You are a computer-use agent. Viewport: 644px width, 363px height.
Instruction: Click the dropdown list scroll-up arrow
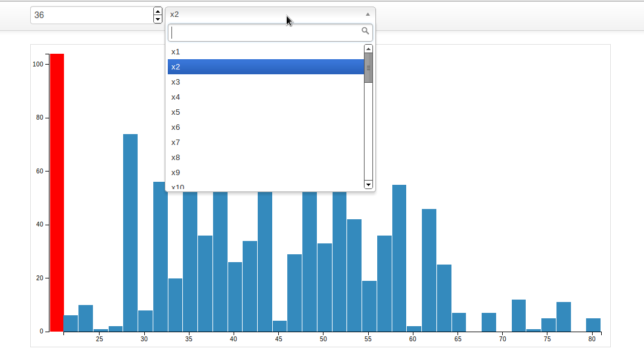(x=368, y=48)
